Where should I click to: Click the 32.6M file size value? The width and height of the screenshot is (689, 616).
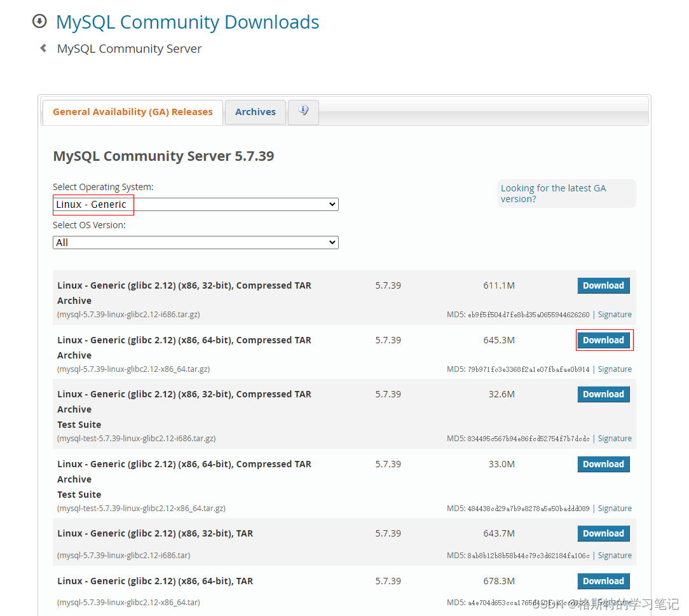coord(501,394)
